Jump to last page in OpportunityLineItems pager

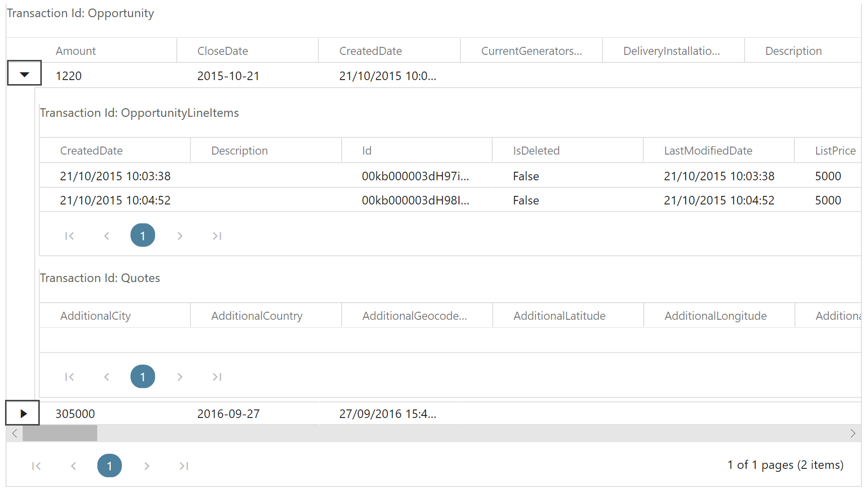click(217, 236)
